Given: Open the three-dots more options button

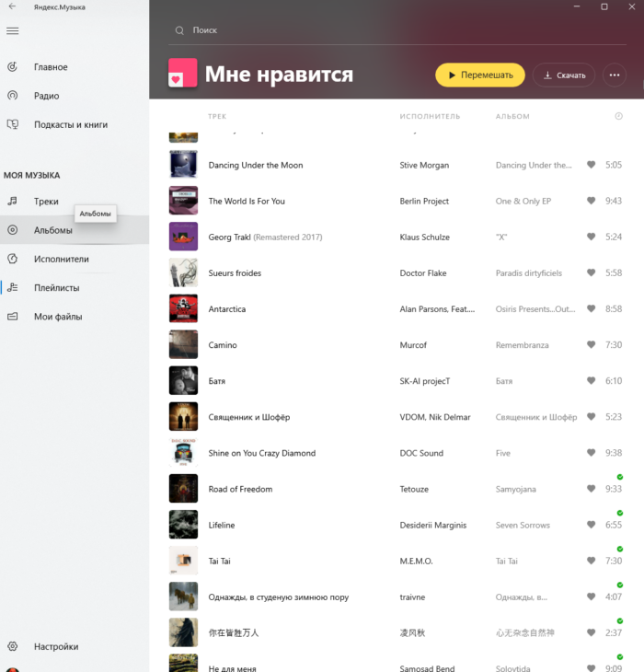Looking at the screenshot, I should pyautogui.click(x=615, y=75).
